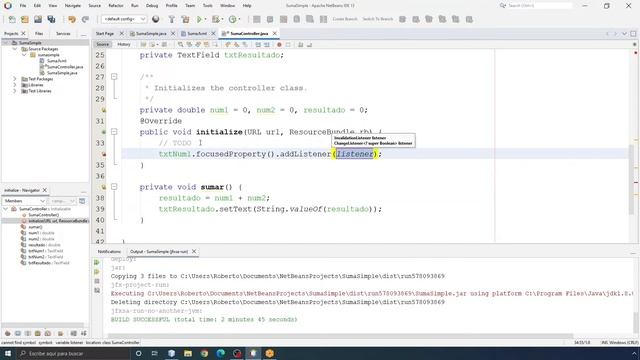
Task: Click the New Project toolbar icon
Action: point(25,19)
